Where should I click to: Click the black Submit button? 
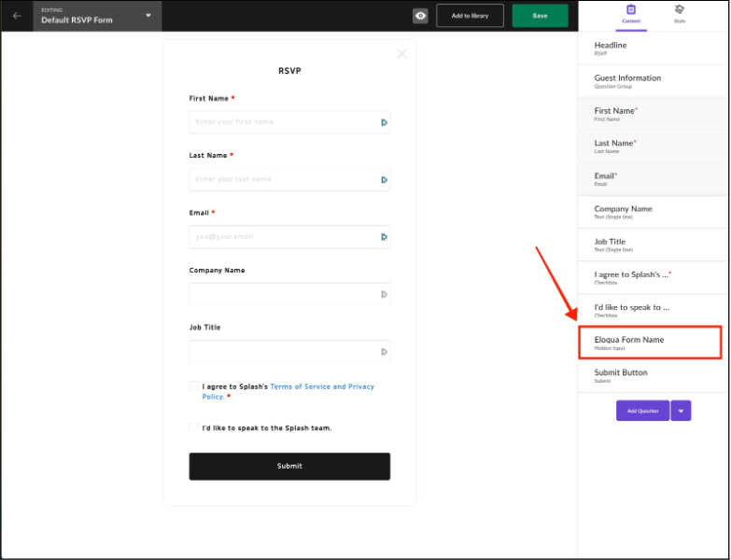(289, 467)
